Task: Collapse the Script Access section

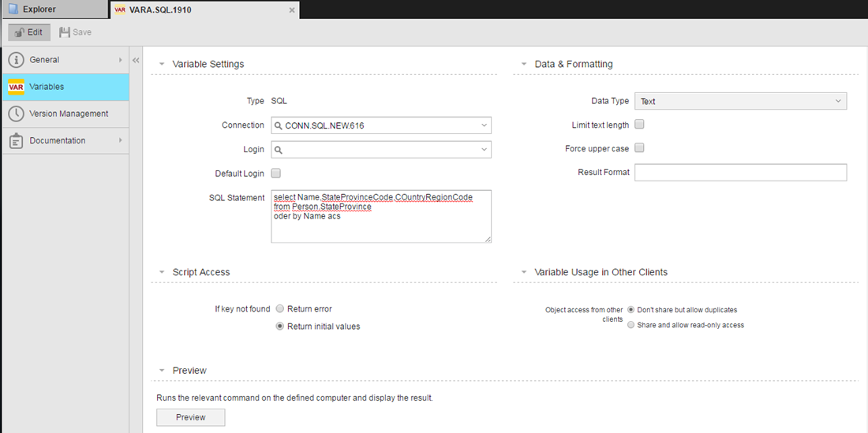Action: click(162, 272)
